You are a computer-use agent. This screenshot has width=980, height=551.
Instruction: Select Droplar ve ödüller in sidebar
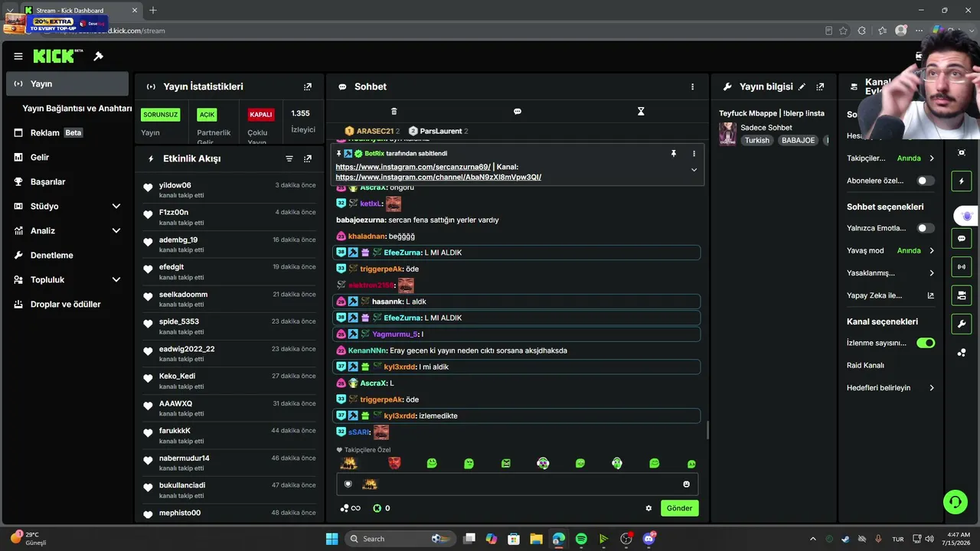coord(67,304)
